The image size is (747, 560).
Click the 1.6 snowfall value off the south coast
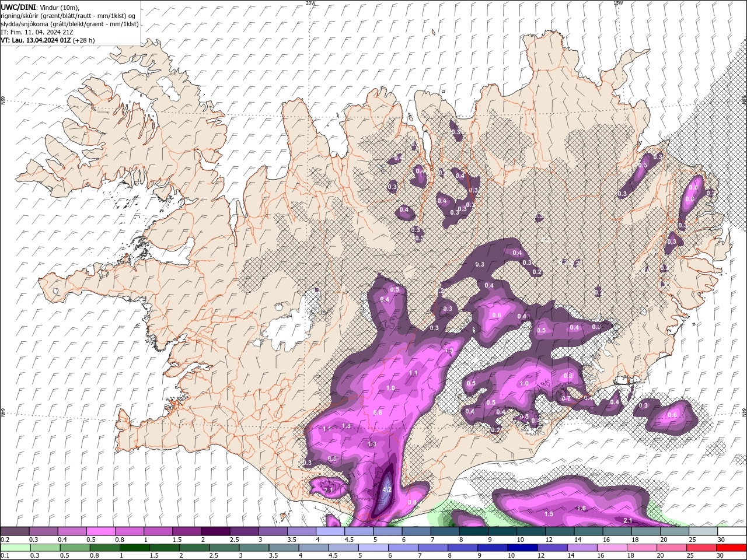pyautogui.click(x=581, y=508)
